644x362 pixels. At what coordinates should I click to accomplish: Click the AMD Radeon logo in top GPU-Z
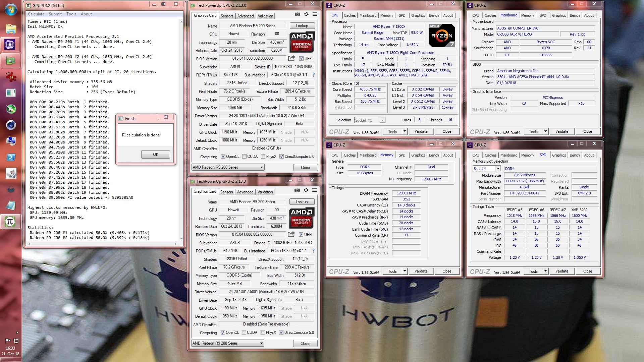tap(302, 42)
